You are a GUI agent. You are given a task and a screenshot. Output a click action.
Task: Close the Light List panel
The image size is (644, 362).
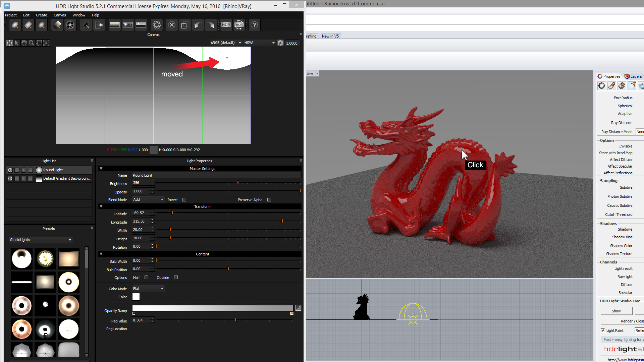(92, 161)
